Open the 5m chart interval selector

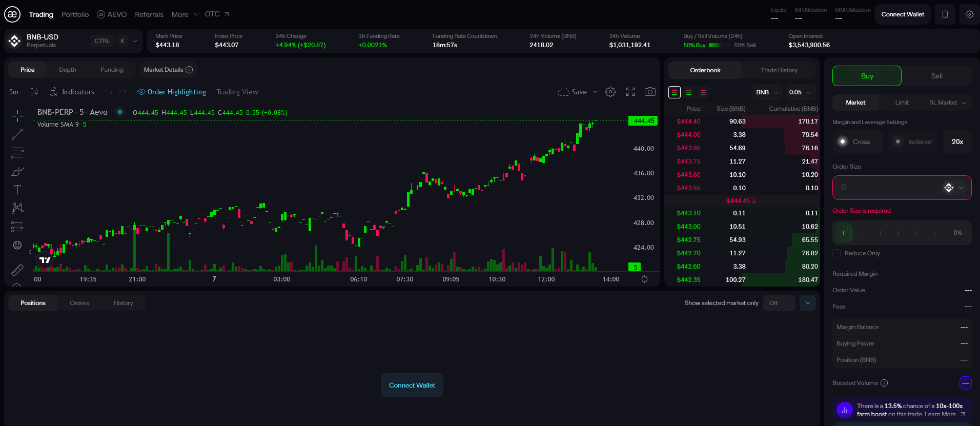[14, 92]
